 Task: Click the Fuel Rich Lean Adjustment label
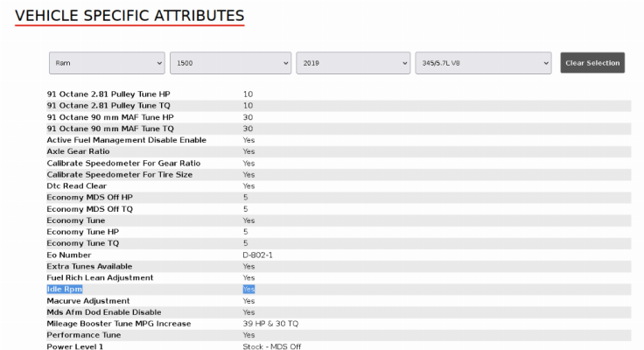pos(100,277)
